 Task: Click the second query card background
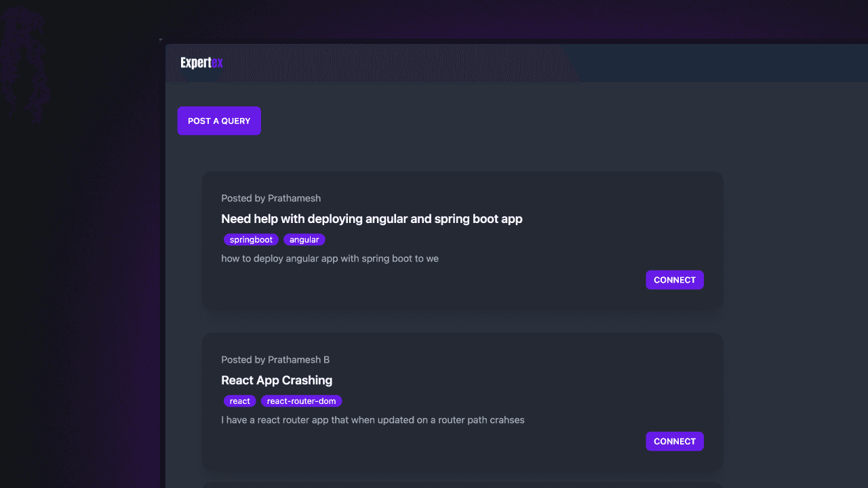coord(462,402)
